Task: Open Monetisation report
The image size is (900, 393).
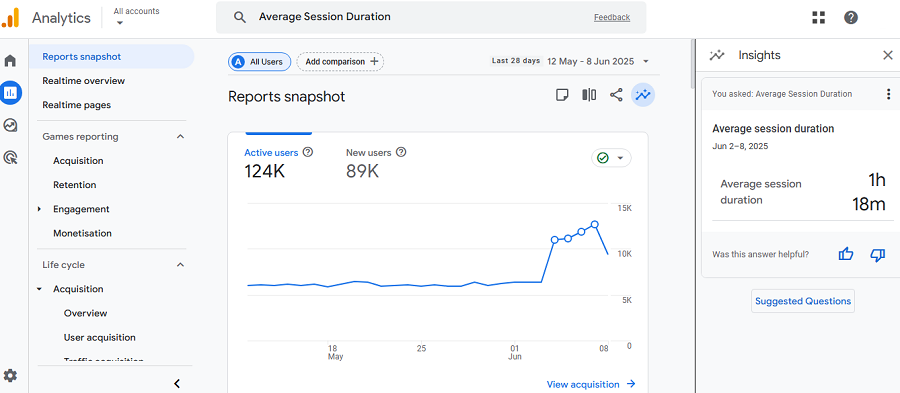Action: 83,234
